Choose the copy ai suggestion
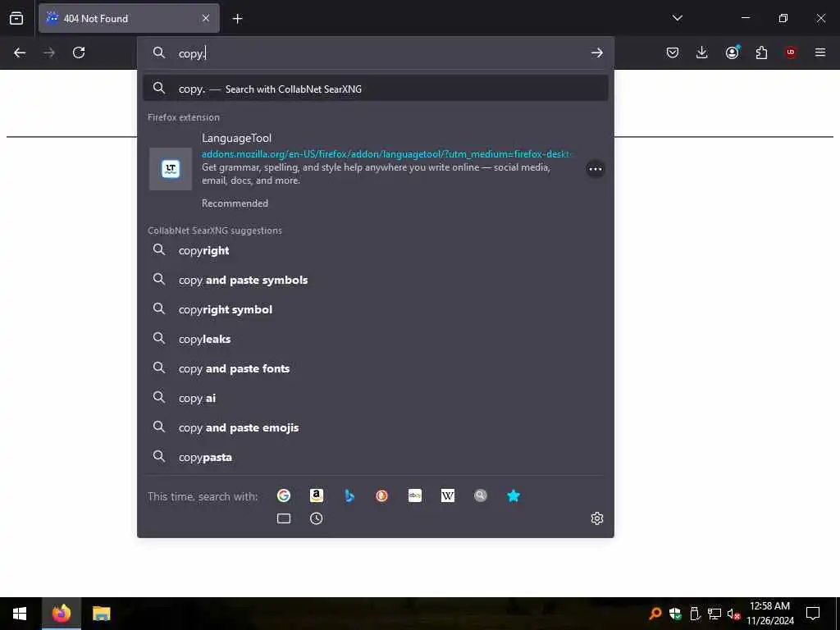The width and height of the screenshot is (840, 630). pos(375,398)
